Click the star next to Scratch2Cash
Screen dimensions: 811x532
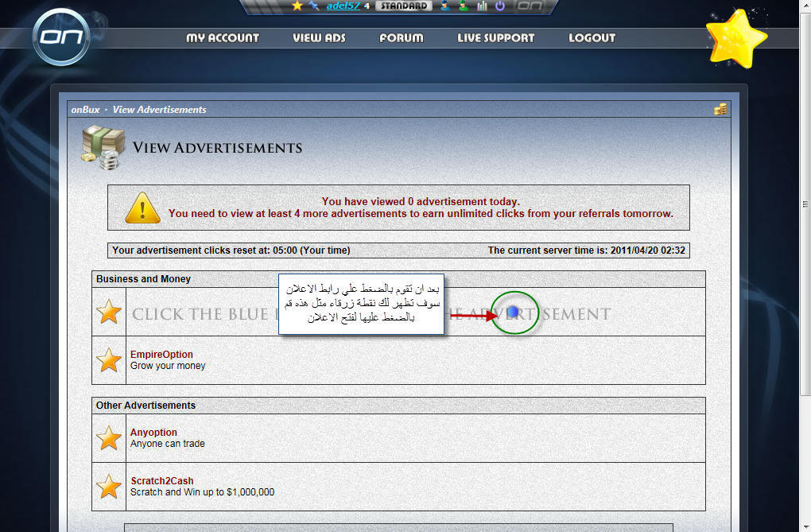pyautogui.click(x=109, y=487)
